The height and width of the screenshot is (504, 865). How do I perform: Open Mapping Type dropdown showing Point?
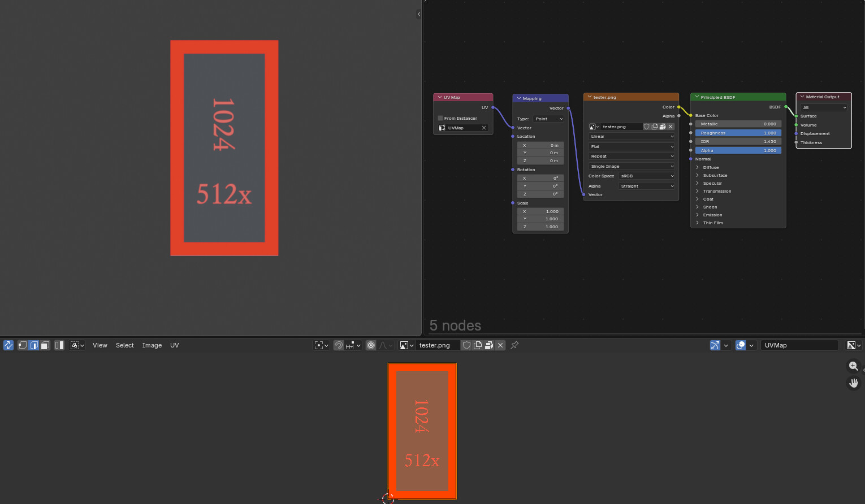pyautogui.click(x=548, y=119)
